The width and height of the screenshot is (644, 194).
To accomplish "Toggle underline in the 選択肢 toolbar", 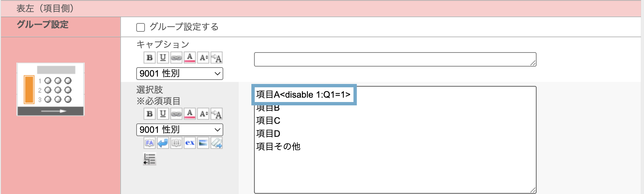I will click(x=163, y=114).
